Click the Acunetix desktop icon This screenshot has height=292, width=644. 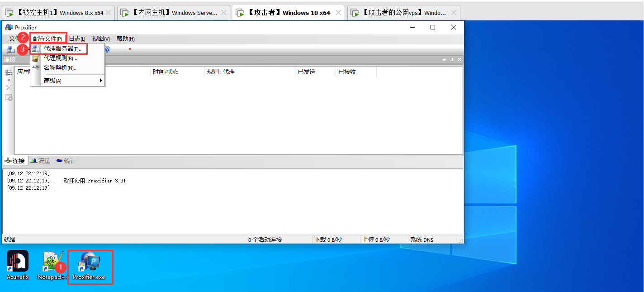18,263
